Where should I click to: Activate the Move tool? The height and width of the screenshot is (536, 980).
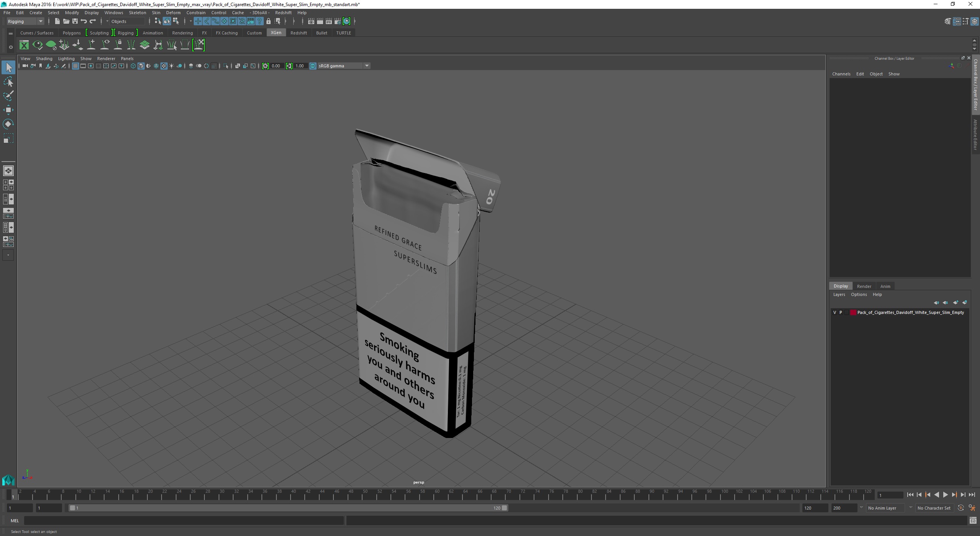[x=8, y=110]
